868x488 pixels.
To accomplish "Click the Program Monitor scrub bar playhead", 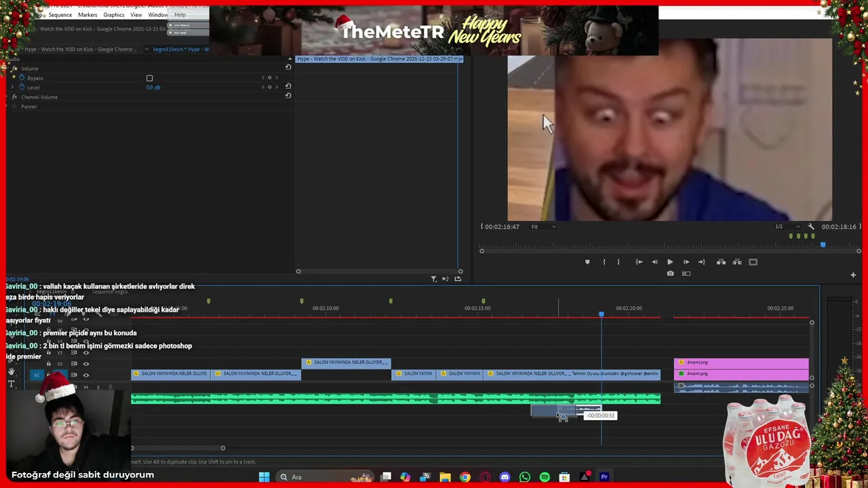I will pyautogui.click(x=823, y=245).
